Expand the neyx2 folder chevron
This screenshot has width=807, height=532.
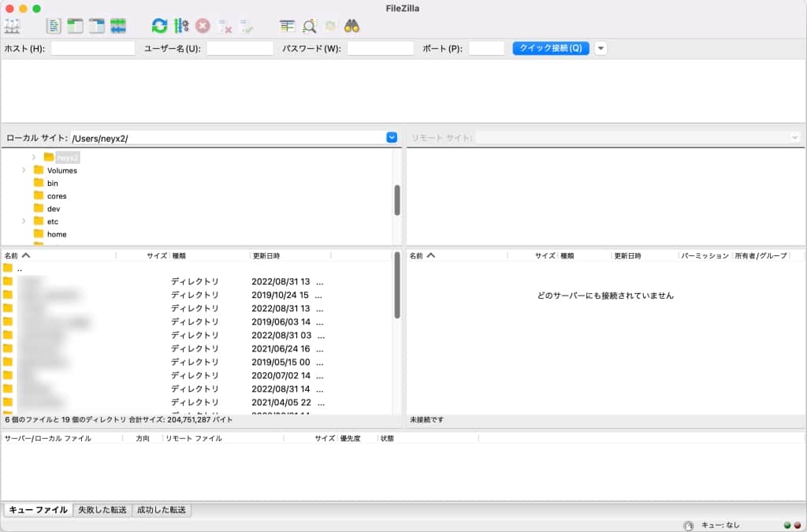click(x=33, y=157)
